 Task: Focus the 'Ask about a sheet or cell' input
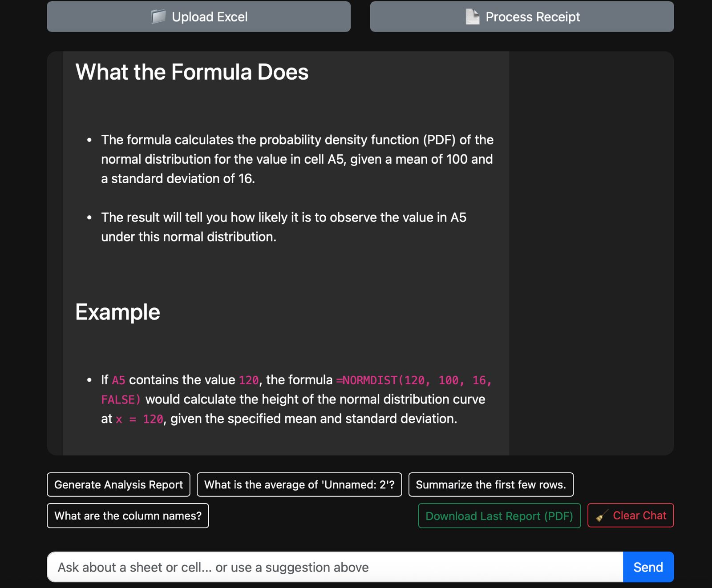tap(335, 567)
